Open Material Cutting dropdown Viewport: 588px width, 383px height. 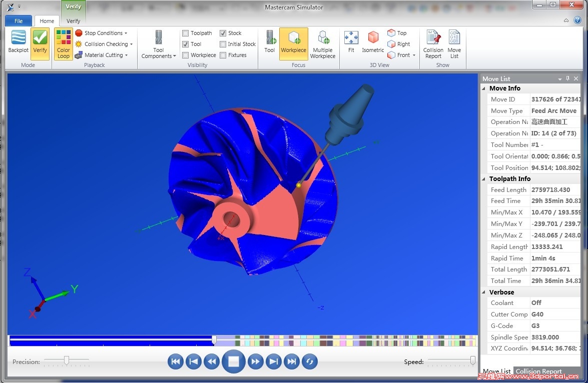coord(101,55)
